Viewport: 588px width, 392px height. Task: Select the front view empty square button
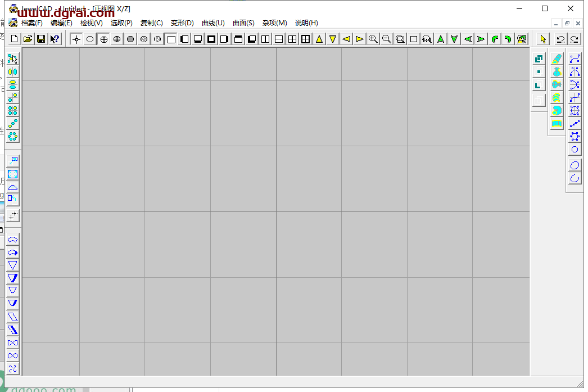point(171,39)
